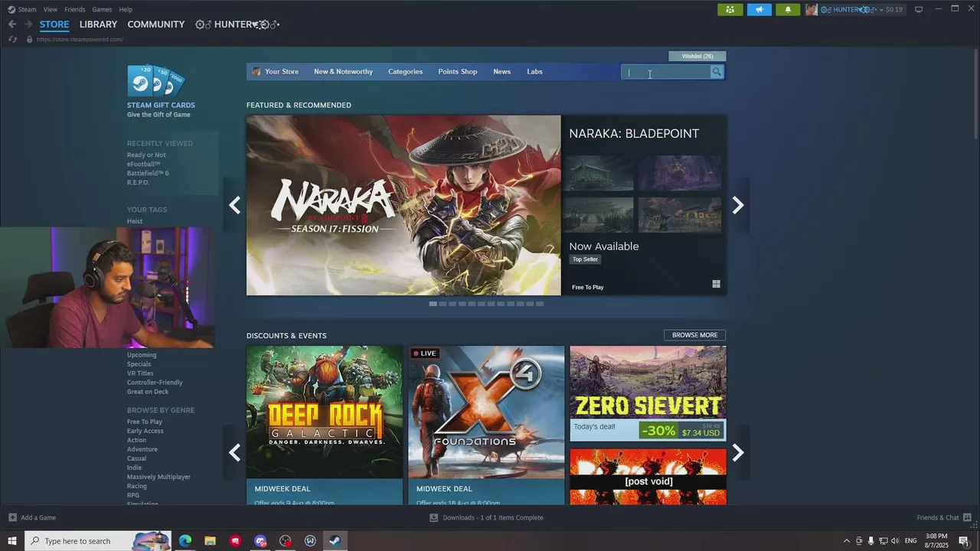
Task: Click the BROWSE MORE button
Action: click(x=694, y=335)
